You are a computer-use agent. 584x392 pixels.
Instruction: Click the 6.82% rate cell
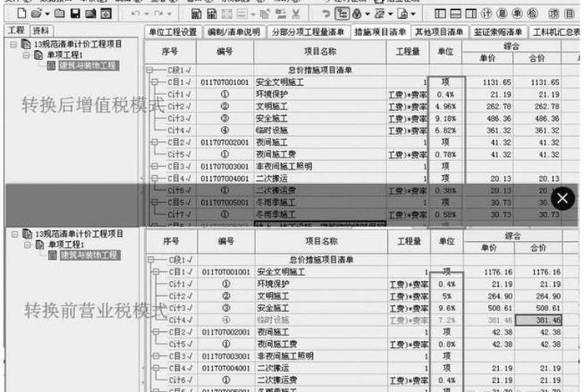tap(446, 130)
